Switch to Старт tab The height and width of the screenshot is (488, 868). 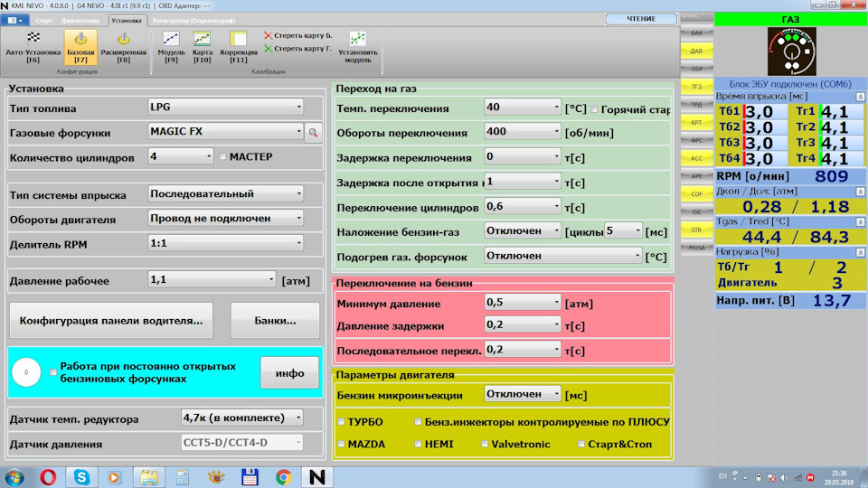[x=43, y=21]
